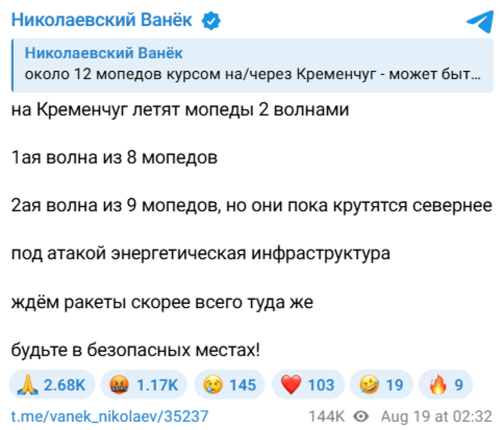Screen dimensions: 504x430
Task: Click the text «1ая волна из 8 мопедов»
Action: point(114,158)
